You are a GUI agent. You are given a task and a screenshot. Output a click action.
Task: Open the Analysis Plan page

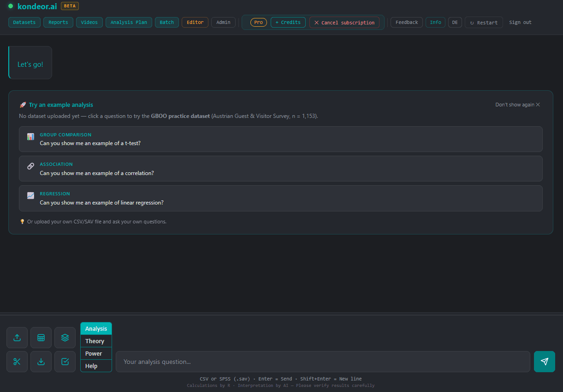tap(129, 22)
